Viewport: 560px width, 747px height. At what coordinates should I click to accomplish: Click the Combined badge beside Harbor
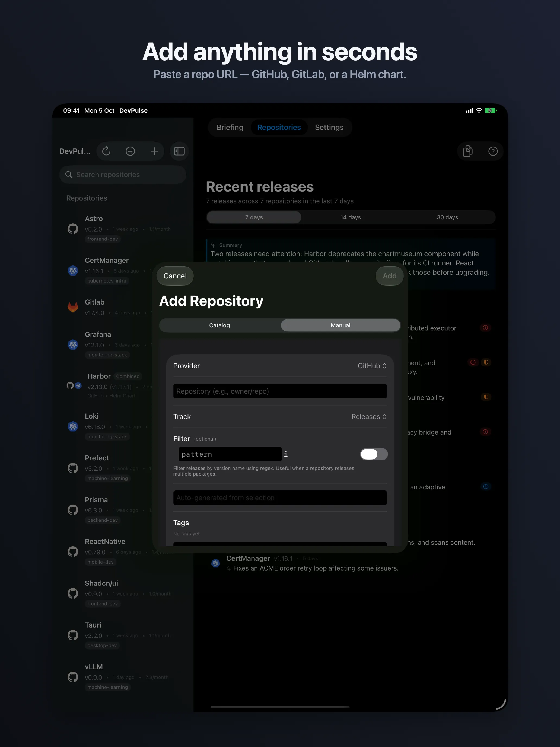coord(128,376)
